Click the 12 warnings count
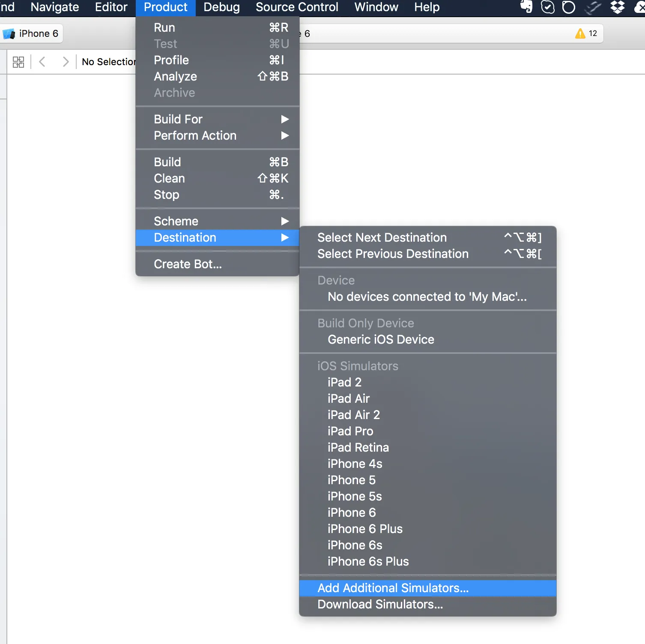This screenshot has height=644, width=645. [593, 33]
